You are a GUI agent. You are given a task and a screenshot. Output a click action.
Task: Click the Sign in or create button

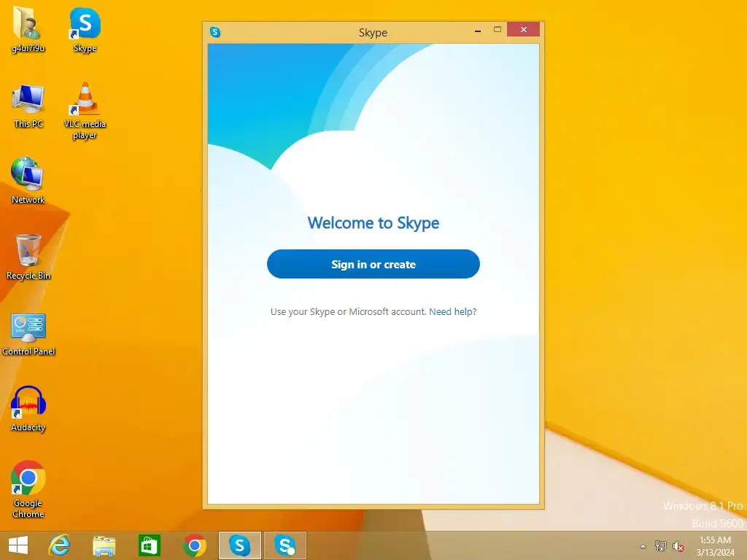tap(373, 264)
